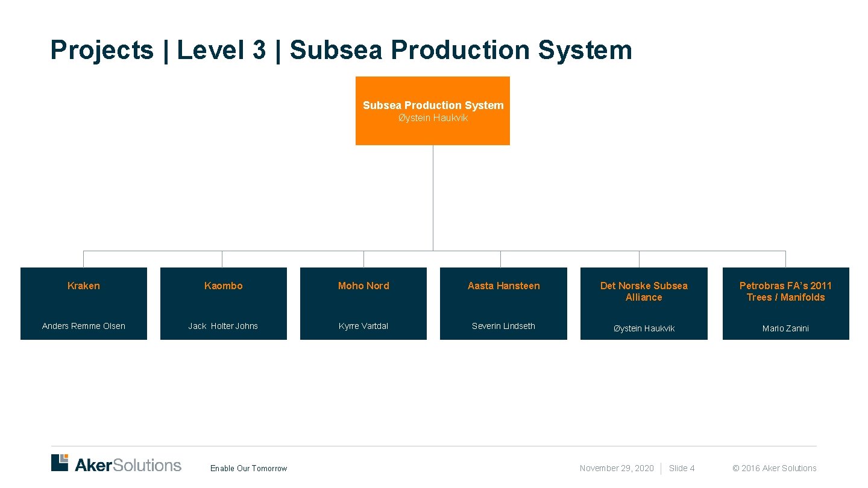Click the connector line above the org chart
The width and height of the screenshot is (868, 488).
coord(433,199)
